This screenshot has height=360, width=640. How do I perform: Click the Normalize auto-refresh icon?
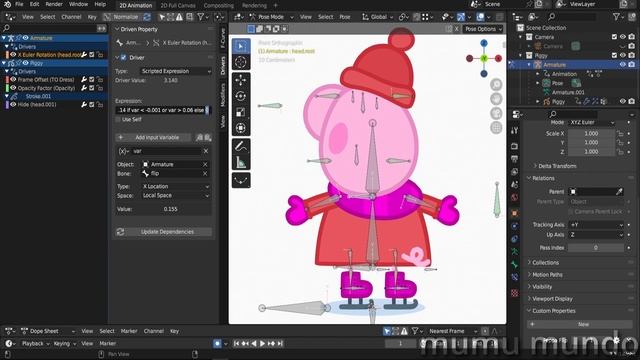(147, 17)
